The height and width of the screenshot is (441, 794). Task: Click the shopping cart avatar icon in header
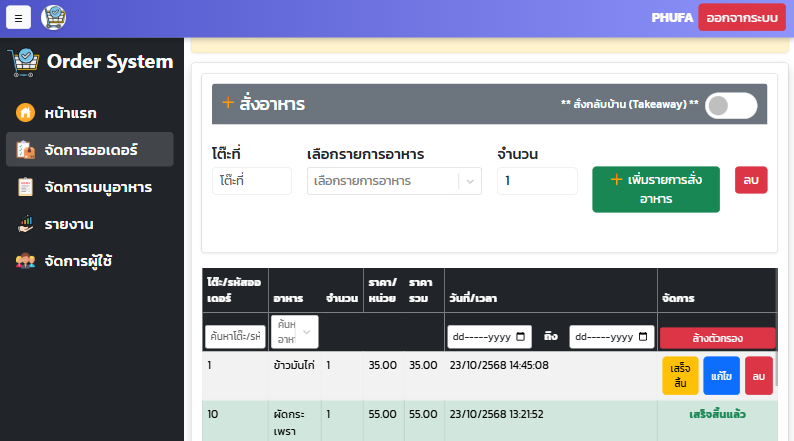pos(54,17)
